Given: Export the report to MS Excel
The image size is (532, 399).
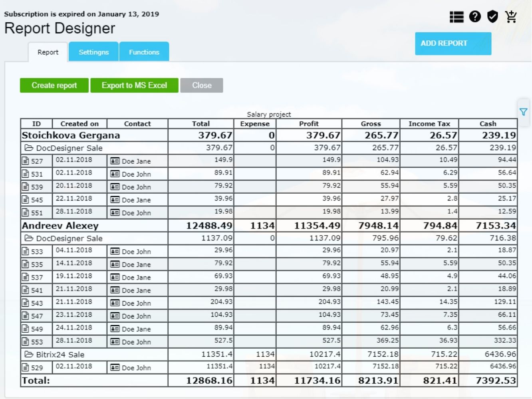Looking at the screenshot, I should tap(134, 85).
